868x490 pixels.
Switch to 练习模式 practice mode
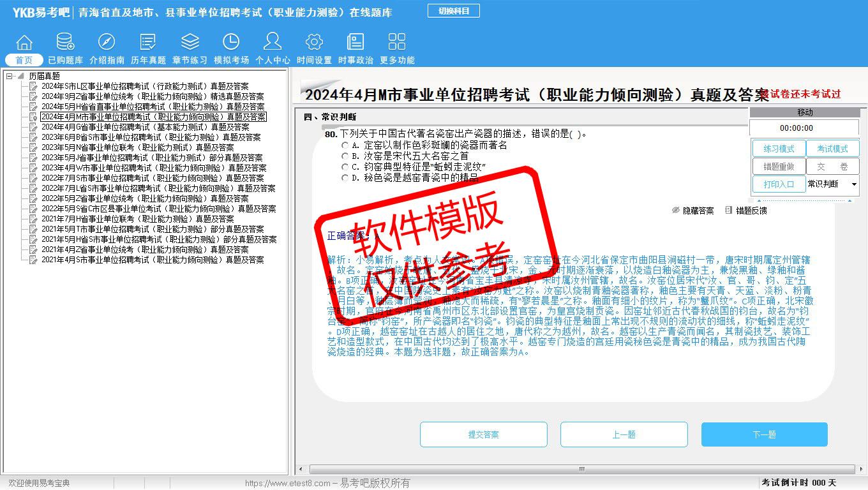pos(778,149)
